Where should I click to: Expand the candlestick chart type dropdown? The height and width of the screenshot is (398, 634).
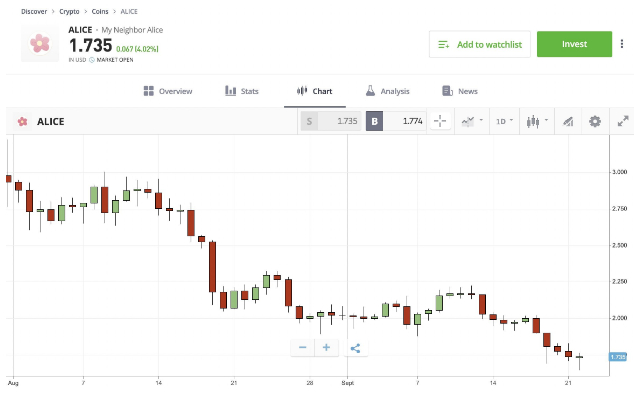[537, 121]
